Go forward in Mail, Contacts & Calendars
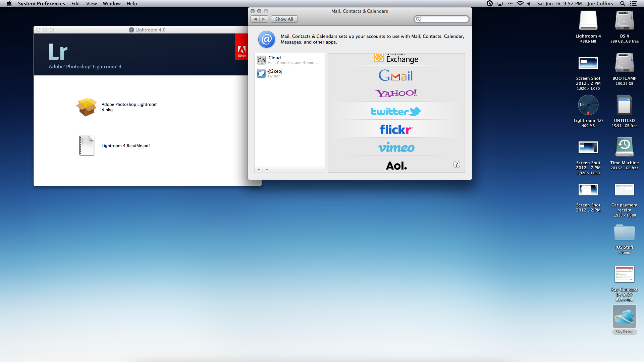644x362 pixels. (264, 19)
